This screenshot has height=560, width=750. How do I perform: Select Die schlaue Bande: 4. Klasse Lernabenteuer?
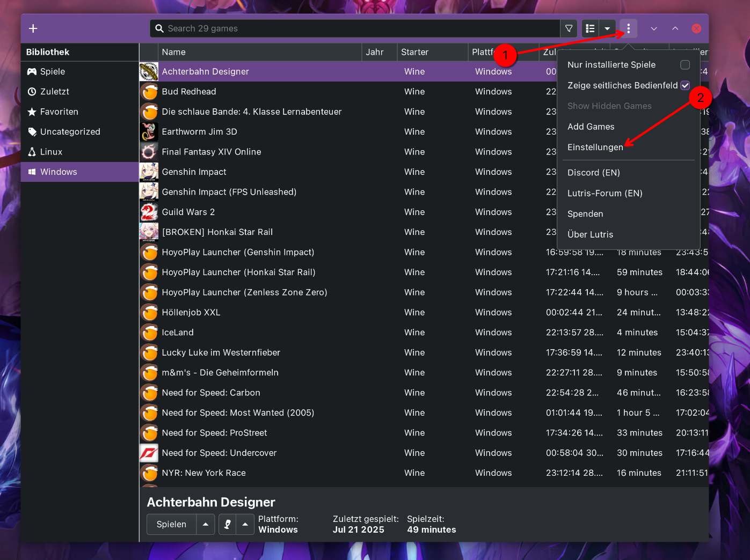[x=252, y=112]
